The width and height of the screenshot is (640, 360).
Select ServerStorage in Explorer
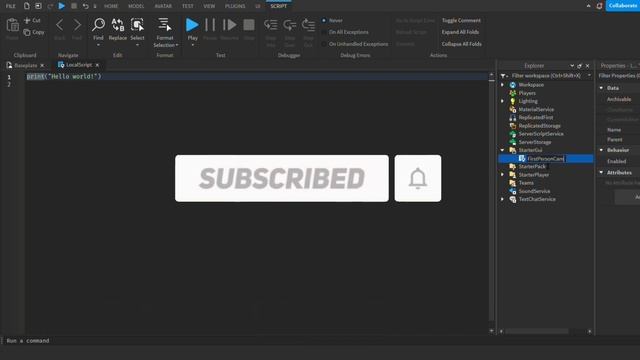[x=535, y=142]
